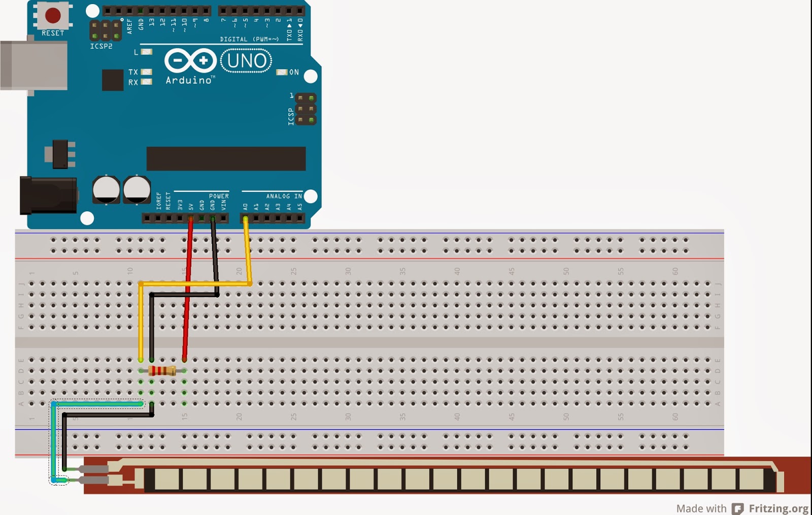The width and height of the screenshot is (812, 515).
Task: Select the resistor on the breadboard
Action: [161, 370]
